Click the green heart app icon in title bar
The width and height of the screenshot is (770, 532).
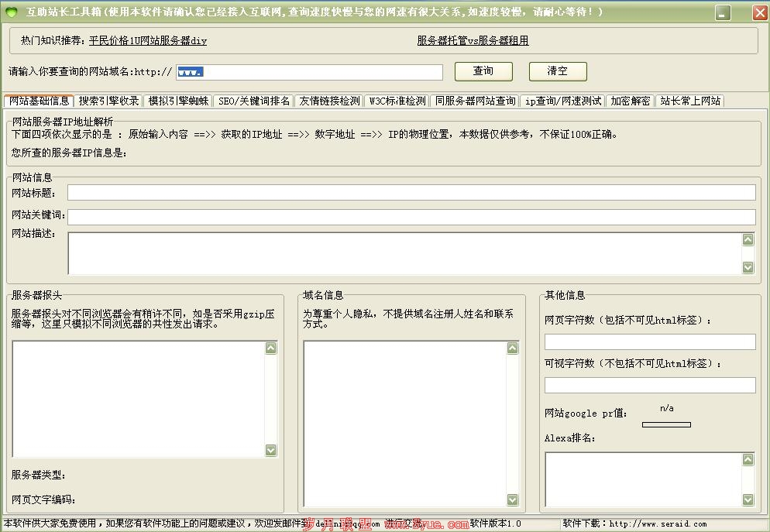(x=12, y=12)
